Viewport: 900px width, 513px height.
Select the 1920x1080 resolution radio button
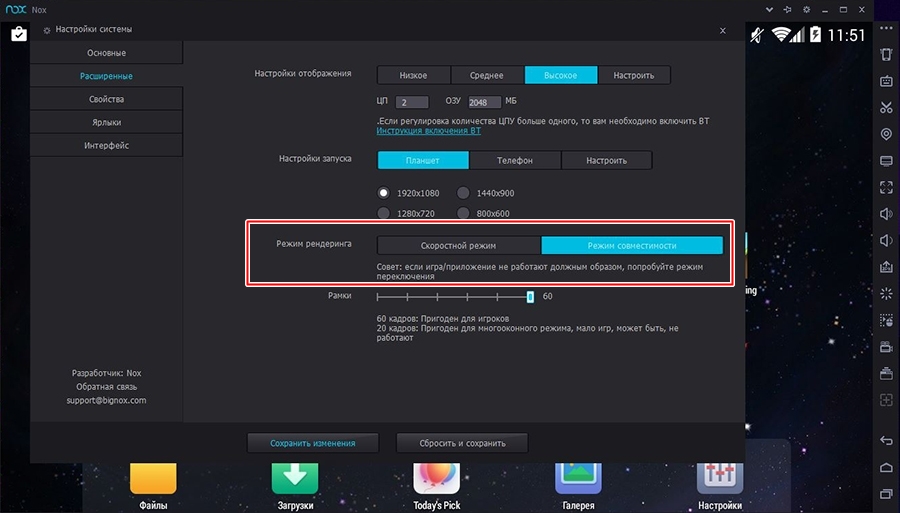click(x=383, y=193)
